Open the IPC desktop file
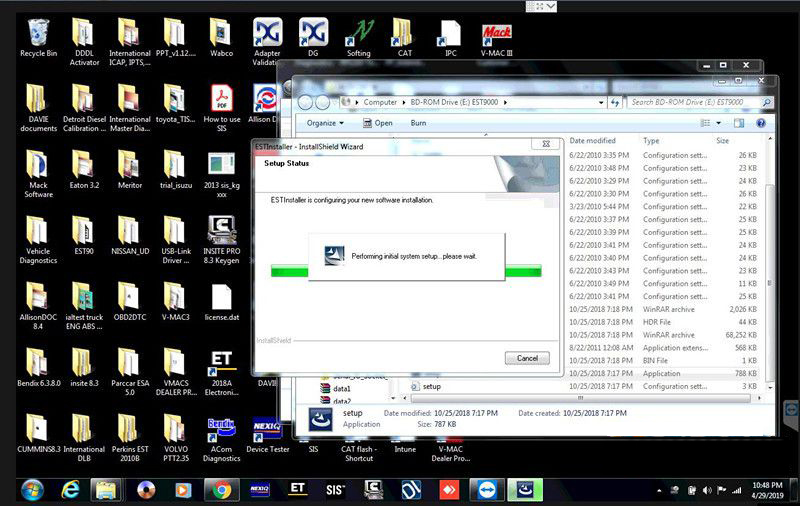This screenshot has height=506, width=800. pyautogui.click(x=451, y=38)
